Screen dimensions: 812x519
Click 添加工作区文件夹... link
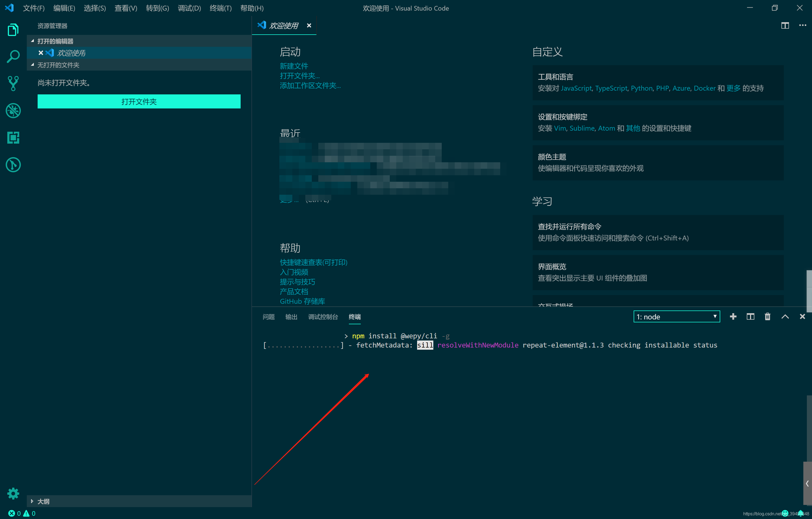pos(310,86)
